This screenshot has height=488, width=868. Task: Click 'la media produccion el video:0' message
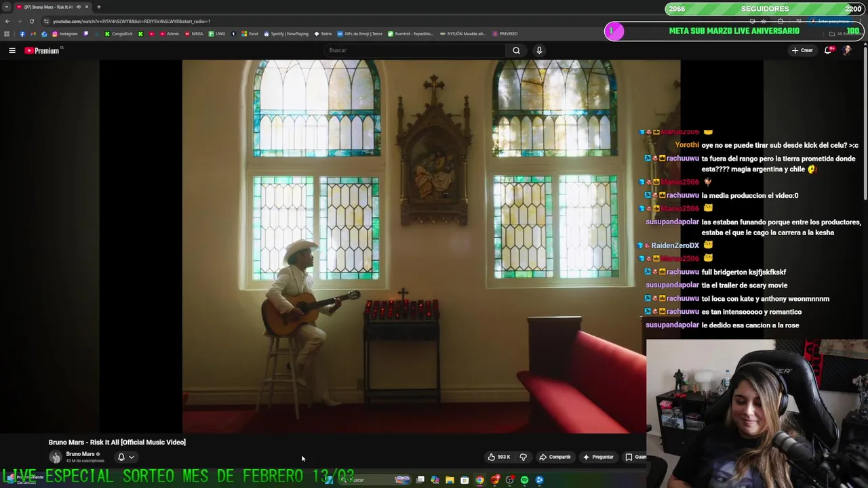(750, 195)
